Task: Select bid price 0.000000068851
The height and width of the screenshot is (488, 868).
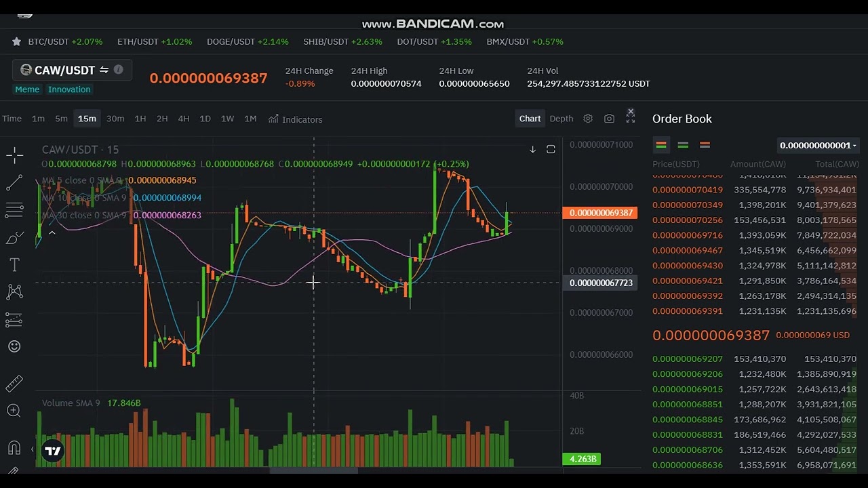Action: pyautogui.click(x=688, y=404)
